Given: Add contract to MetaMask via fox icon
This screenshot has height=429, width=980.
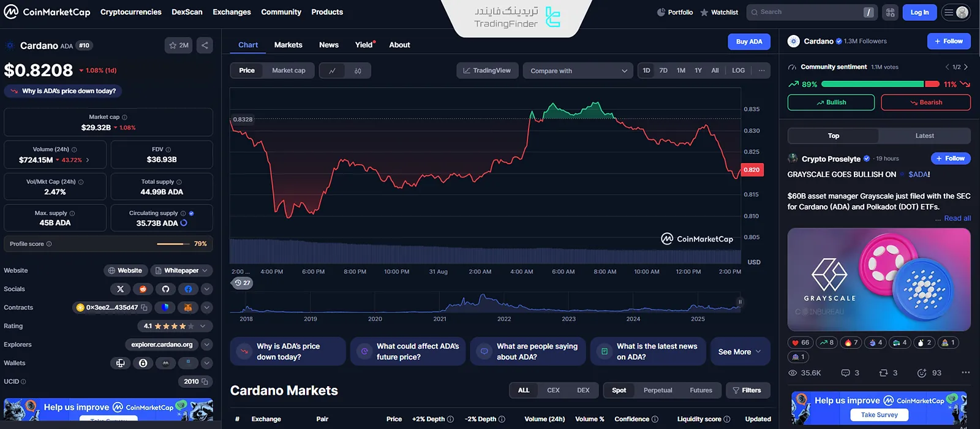Looking at the screenshot, I should coord(188,308).
